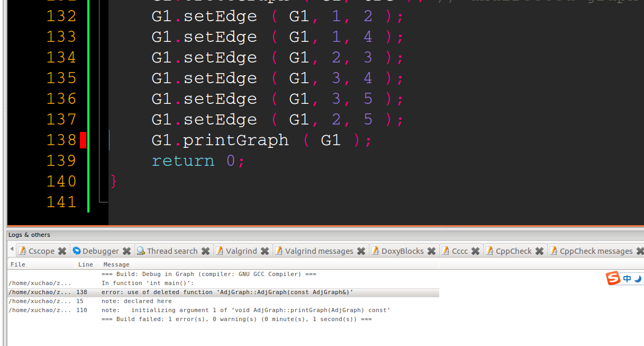Close the Valgrind messages tab
This screenshot has width=644, height=346.
(361, 251)
